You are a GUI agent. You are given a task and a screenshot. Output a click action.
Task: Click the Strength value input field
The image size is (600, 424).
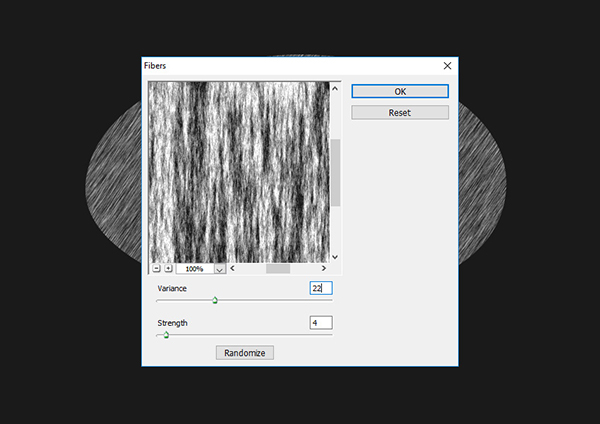click(x=320, y=323)
